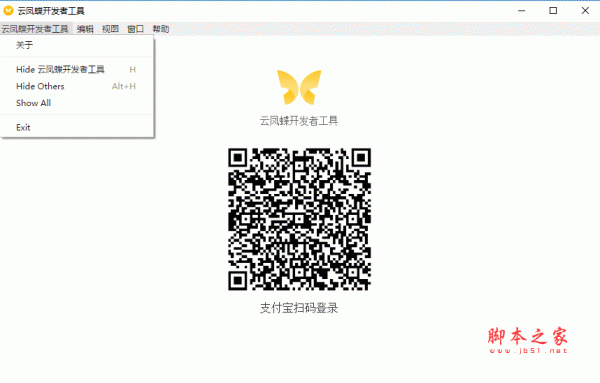Choose Hide Others menu entry
The width and height of the screenshot is (600, 383).
(77, 86)
